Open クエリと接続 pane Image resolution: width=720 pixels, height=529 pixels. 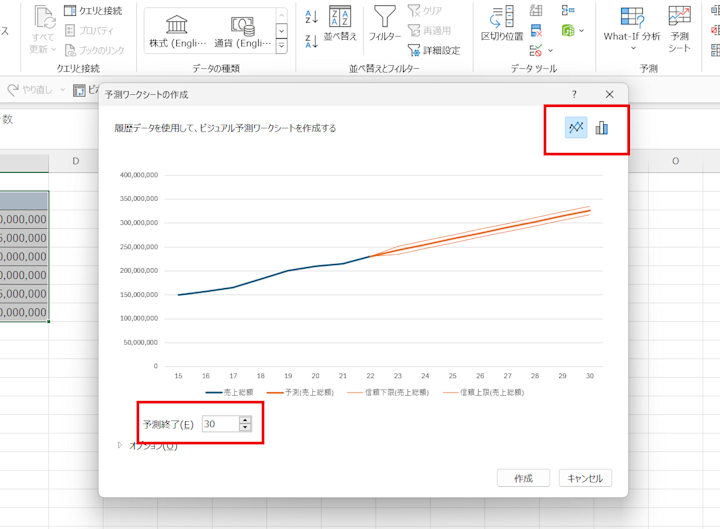click(93, 11)
